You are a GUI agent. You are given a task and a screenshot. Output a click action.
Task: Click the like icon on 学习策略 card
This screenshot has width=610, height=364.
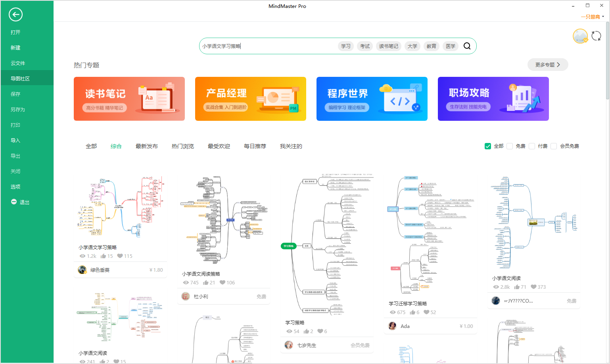pos(306,332)
